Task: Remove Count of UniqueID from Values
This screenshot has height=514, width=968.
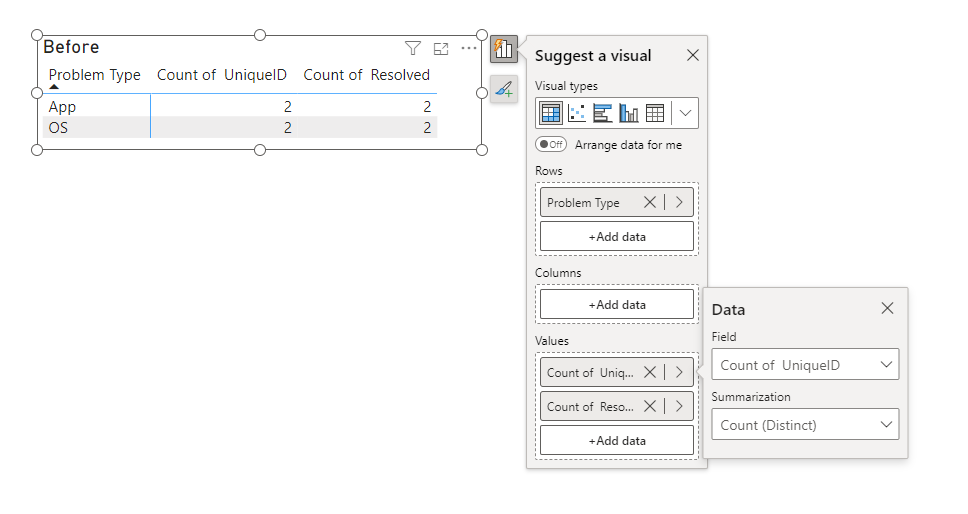Action: tap(649, 372)
